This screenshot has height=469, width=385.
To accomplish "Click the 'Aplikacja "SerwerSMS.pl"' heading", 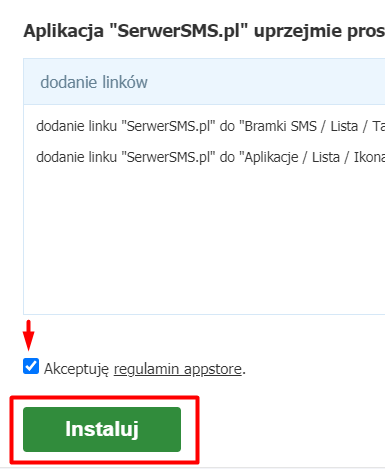I will pos(204,31).
